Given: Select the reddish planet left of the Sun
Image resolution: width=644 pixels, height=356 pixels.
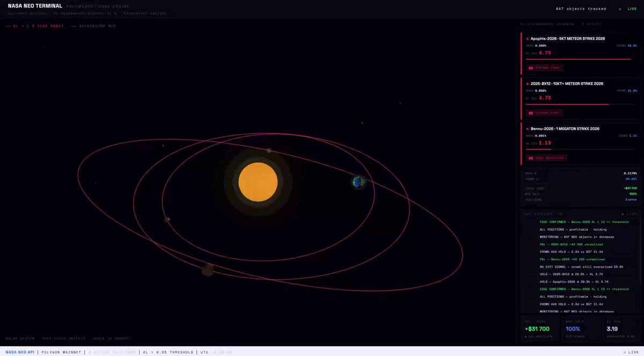Looking at the screenshot, I should coord(167,219).
